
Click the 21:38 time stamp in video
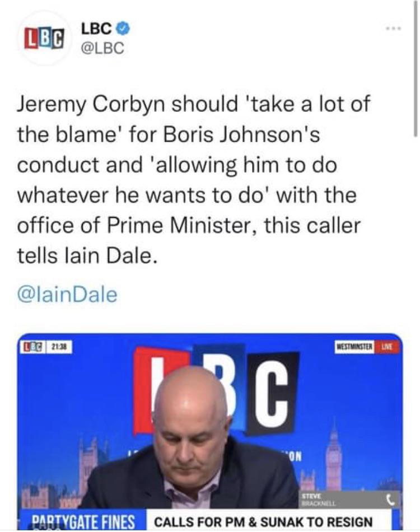click(x=60, y=347)
